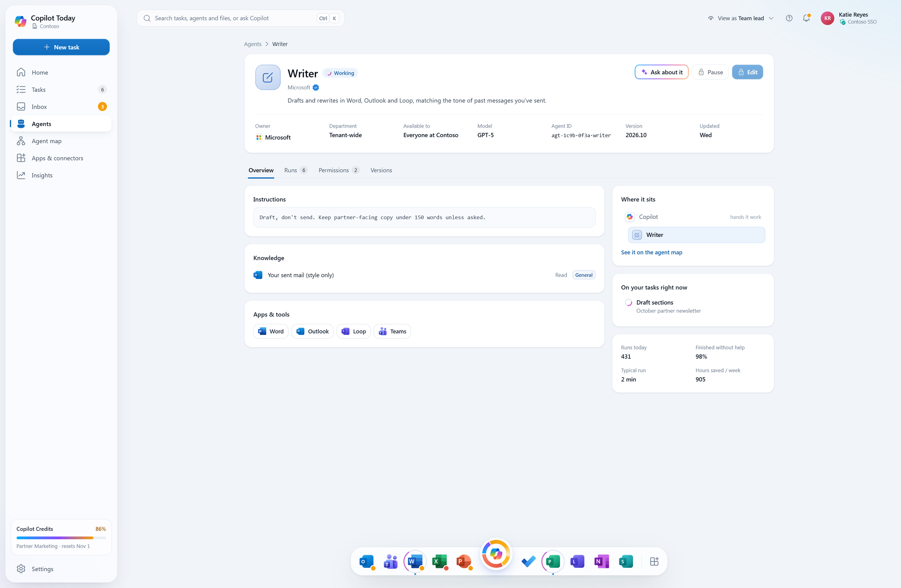901x588 pixels.
Task: Open the notifications bell
Action: [806, 18]
